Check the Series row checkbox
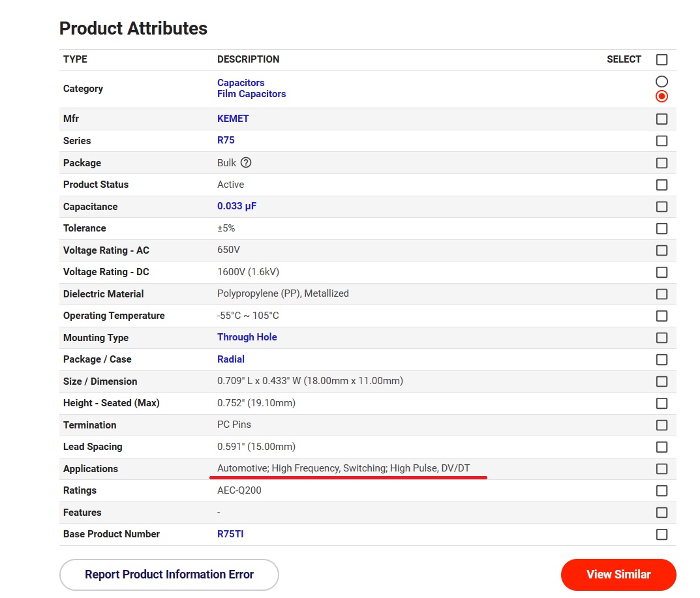The height and width of the screenshot is (598, 700). (662, 141)
